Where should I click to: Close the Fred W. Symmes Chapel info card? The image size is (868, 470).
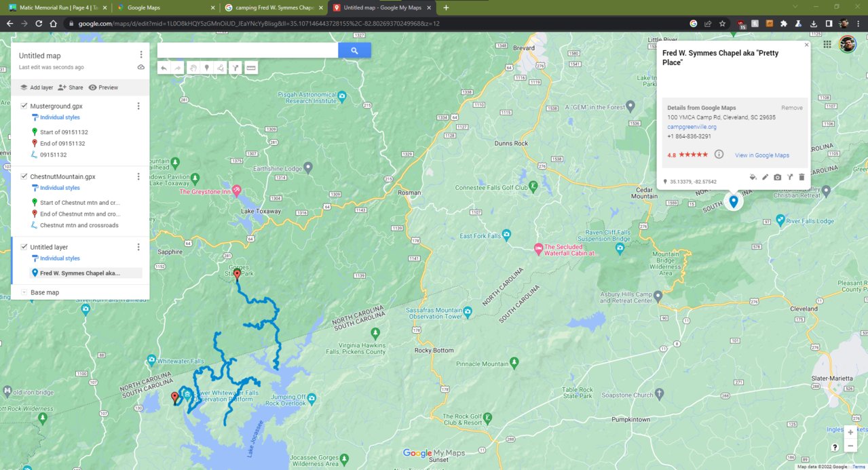coord(806,45)
